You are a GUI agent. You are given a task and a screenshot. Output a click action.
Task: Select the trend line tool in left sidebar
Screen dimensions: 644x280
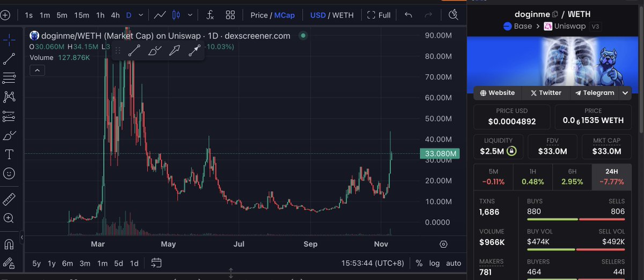click(x=9, y=59)
